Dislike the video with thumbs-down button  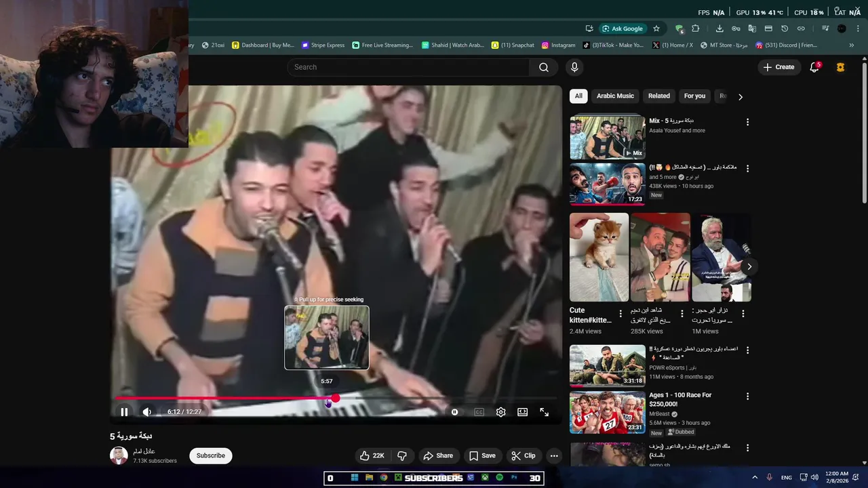pos(402,455)
